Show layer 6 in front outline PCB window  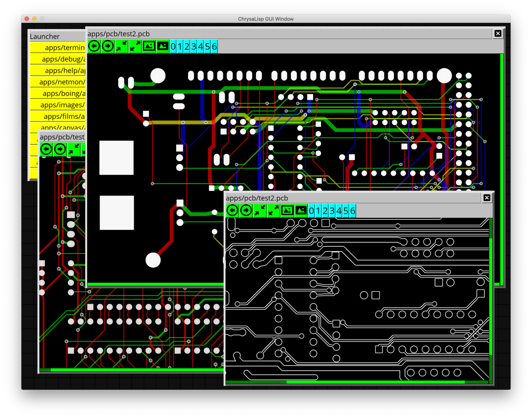353,211
